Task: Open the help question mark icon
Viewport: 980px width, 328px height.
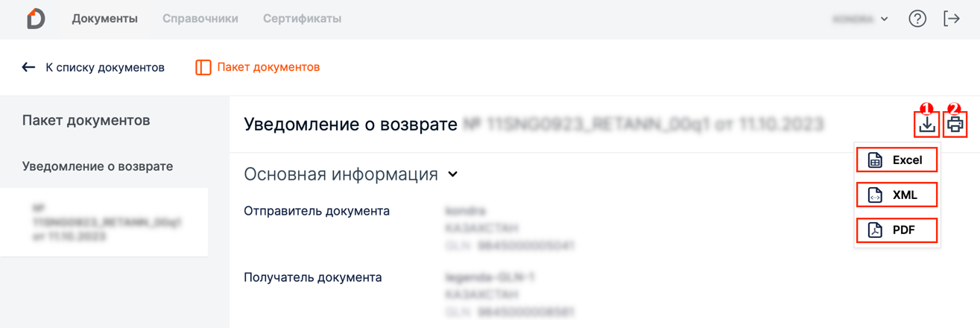Action: pos(917,19)
